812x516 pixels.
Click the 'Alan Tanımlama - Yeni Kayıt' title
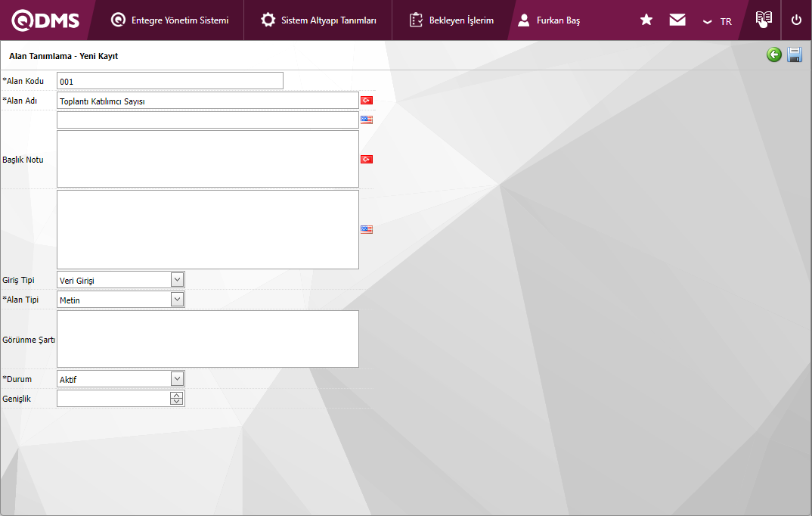coord(64,56)
